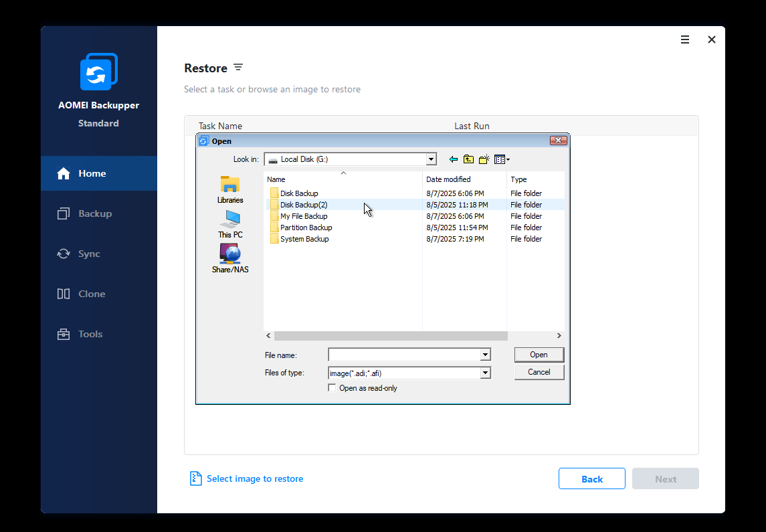This screenshot has height=532, width=766.
Task: Click the Sync icon in sidebar
Action: click(64, 254)
